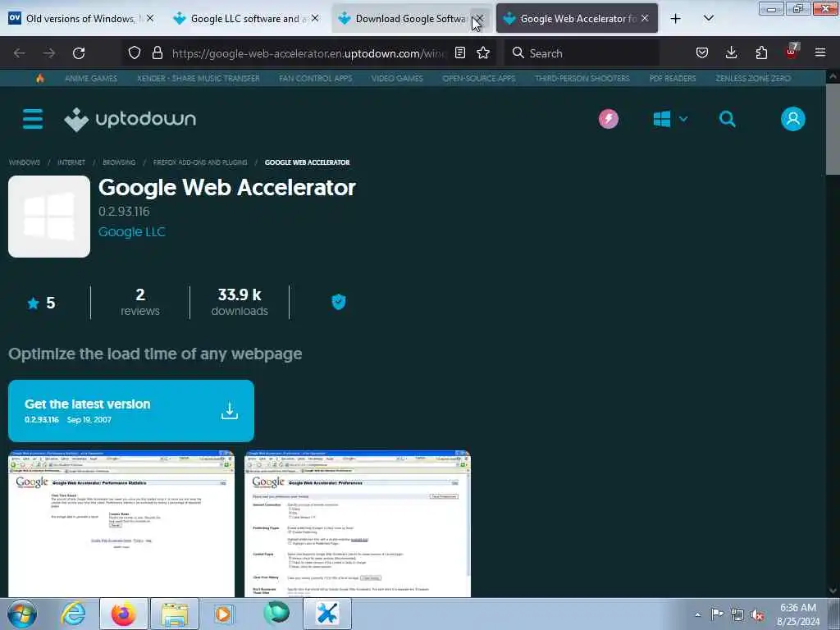Open the Firefox downloads panel
This screenshot has width=840, height=630.
pyautogui.click(x=731, y=52)
